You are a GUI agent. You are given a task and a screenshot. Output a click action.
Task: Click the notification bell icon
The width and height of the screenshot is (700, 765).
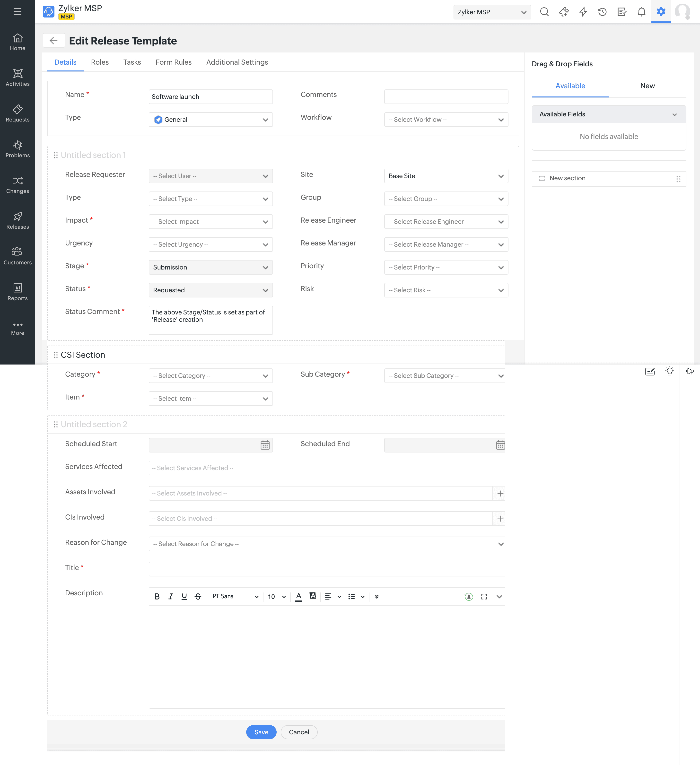point(641,12)
